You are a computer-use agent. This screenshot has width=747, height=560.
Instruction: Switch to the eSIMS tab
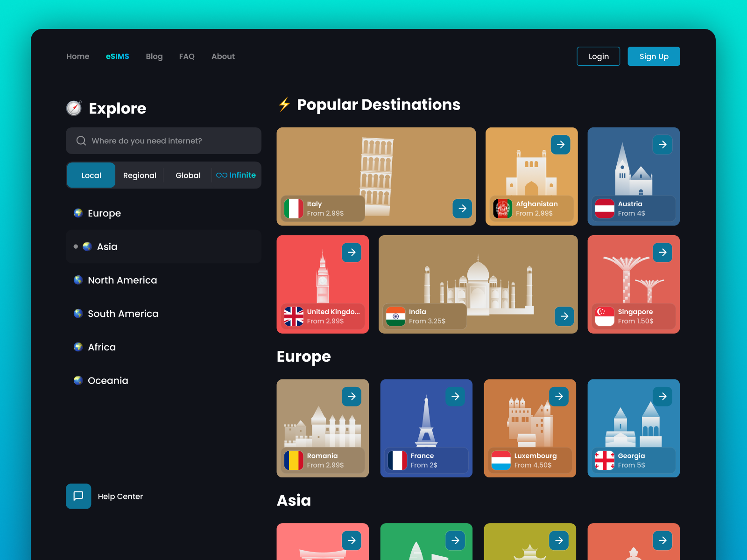[117, 56]
